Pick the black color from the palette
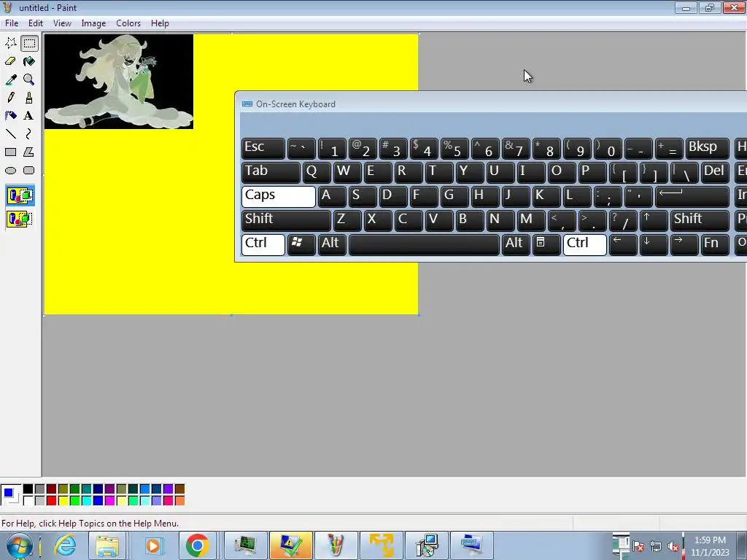Screen dimensions: 747x560 click(x=28, y=489)
